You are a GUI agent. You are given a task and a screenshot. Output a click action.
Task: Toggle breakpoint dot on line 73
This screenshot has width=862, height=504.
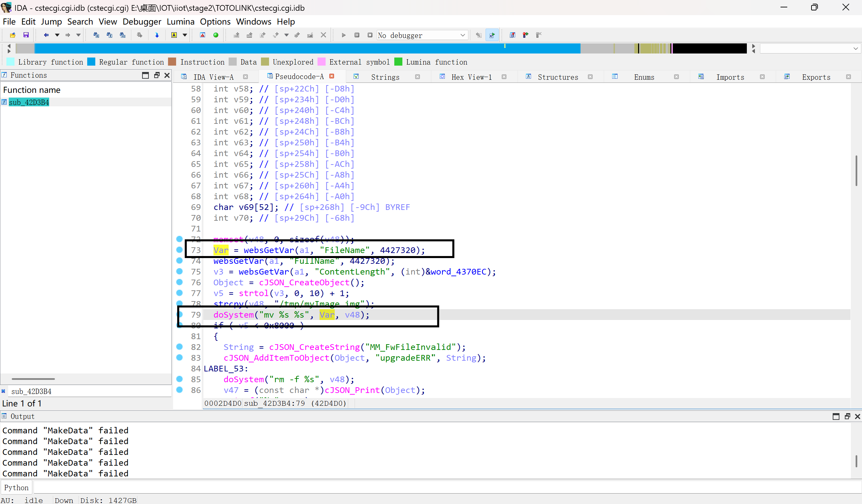(179, 250)
